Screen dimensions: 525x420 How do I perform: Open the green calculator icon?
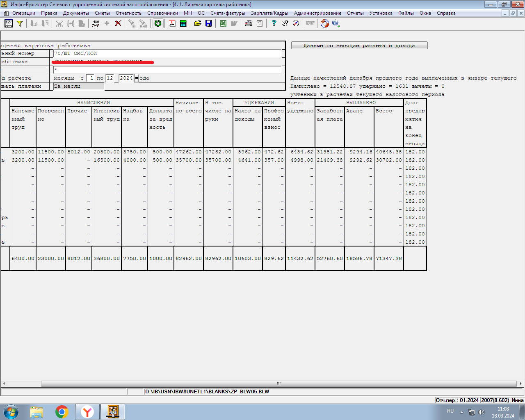[183, 23]
